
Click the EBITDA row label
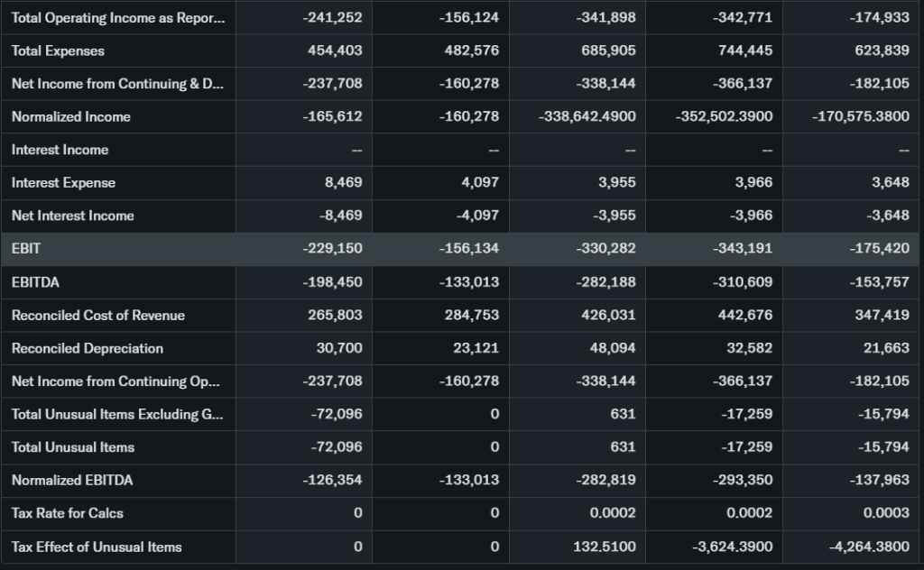point(35,282)
